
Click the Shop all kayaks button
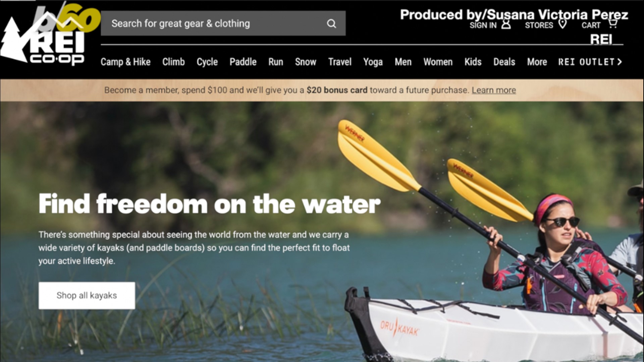[87, 295]
